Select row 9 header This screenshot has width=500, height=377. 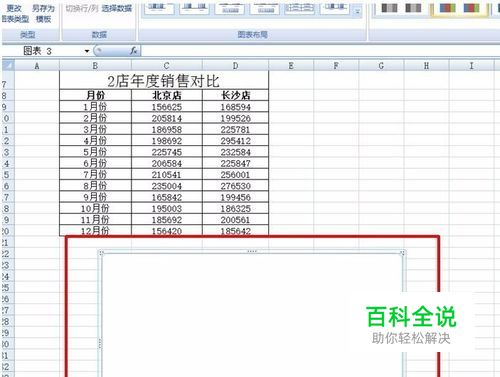pos(7,107)
